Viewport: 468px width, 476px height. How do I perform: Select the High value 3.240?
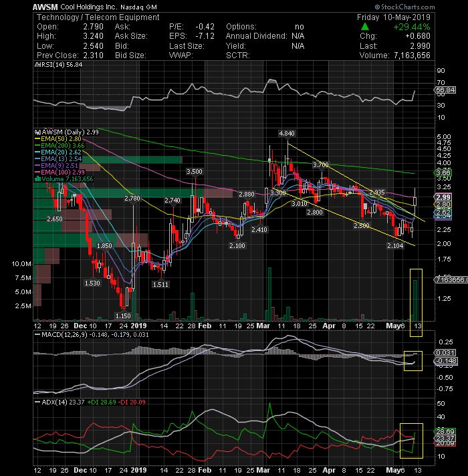tap(94, 36)
